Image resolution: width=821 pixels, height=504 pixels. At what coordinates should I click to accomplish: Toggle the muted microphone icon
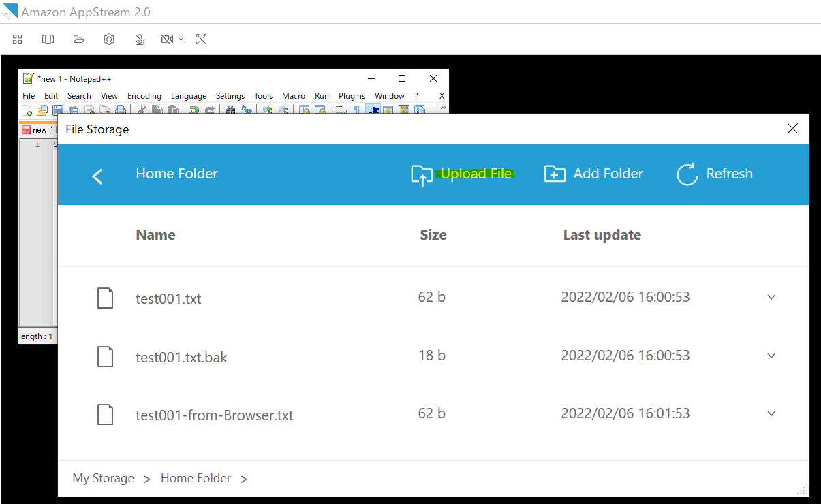tap(140, 39)
